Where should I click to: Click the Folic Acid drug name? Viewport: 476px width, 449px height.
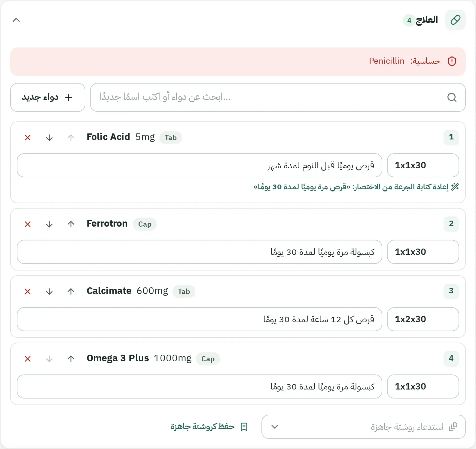pos(108,137)
